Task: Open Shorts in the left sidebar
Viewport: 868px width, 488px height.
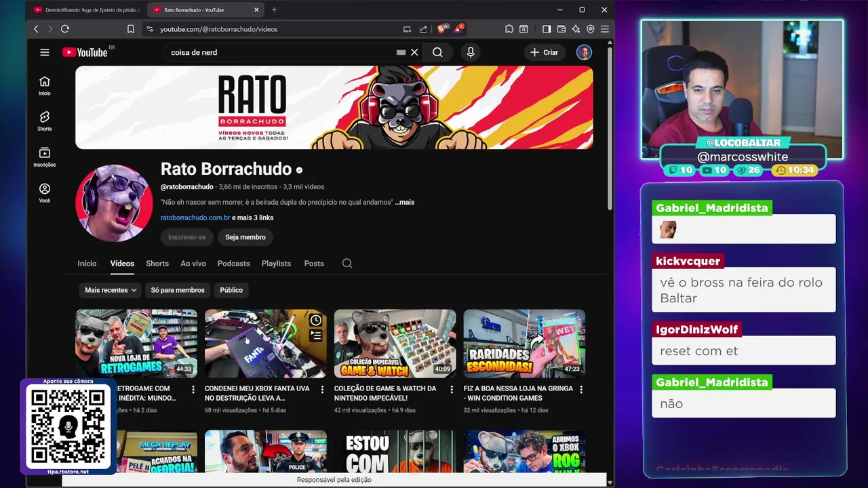Action: 44,121
